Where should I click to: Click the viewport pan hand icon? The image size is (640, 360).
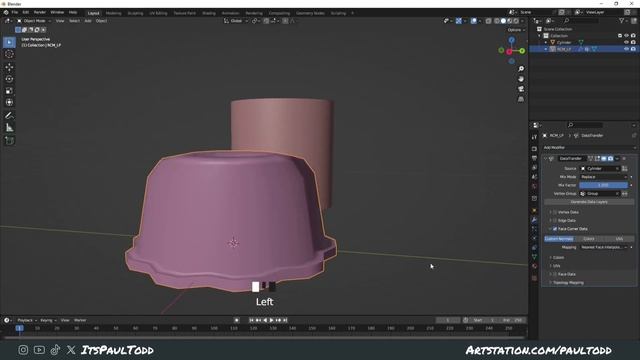(x=521, y=79)
